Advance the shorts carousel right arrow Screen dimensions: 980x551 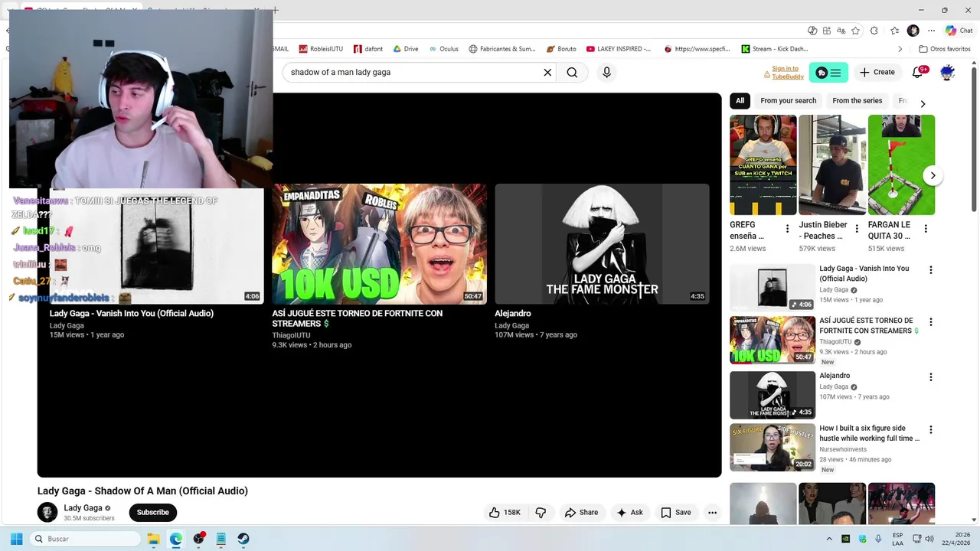click(933, 176)
